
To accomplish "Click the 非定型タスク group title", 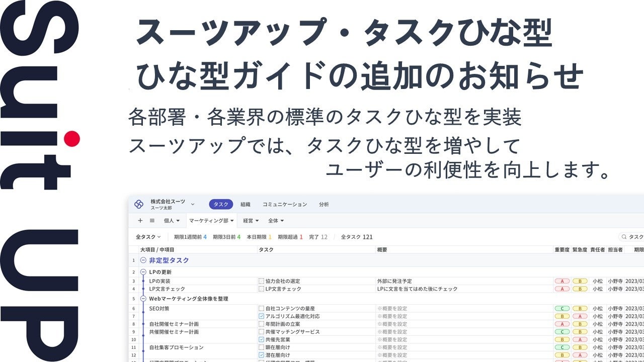I will [x=169, y=260].
